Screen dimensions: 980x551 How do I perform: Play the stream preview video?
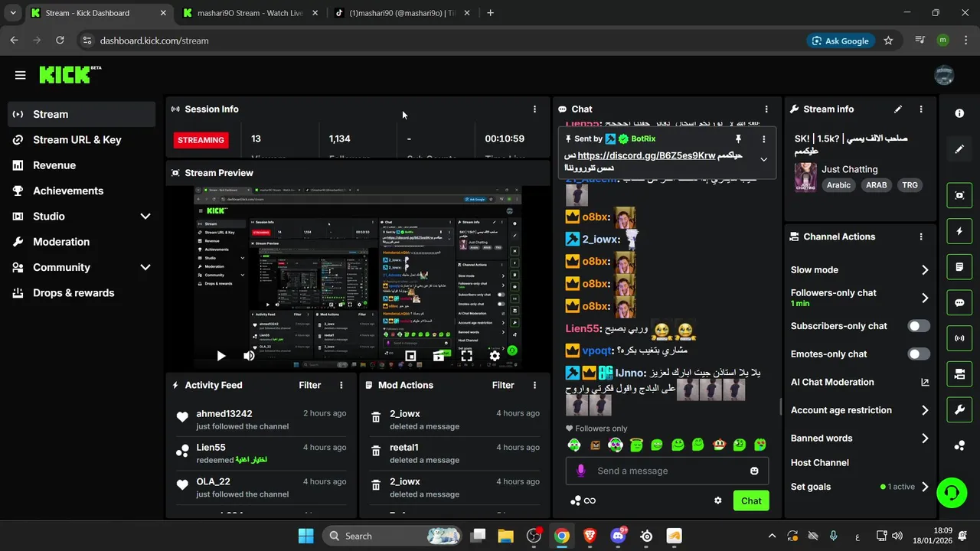[x=220, y=356]
